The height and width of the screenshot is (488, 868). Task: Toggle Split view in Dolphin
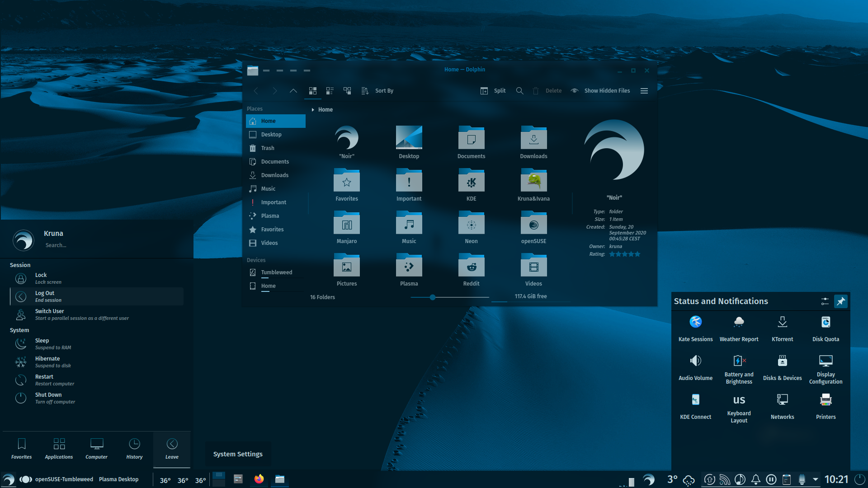(x=493, y=91)
